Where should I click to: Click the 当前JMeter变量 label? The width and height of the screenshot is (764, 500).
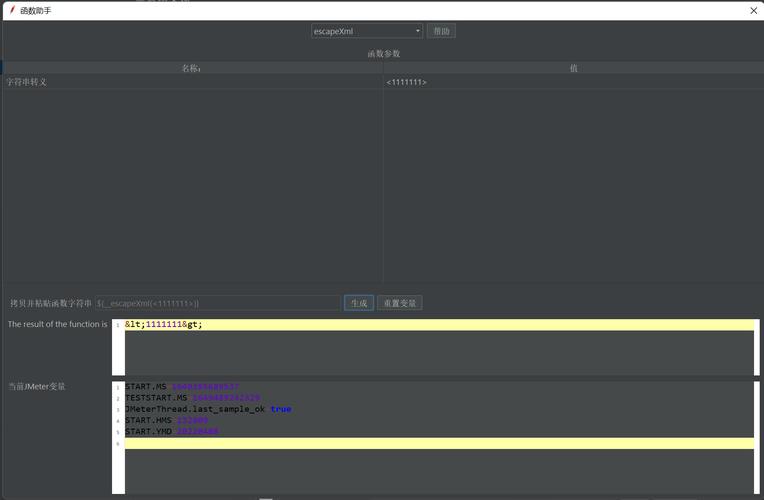37,386
